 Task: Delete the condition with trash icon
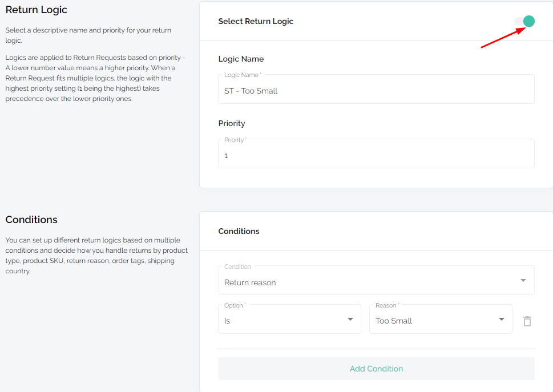click(527, 321)
